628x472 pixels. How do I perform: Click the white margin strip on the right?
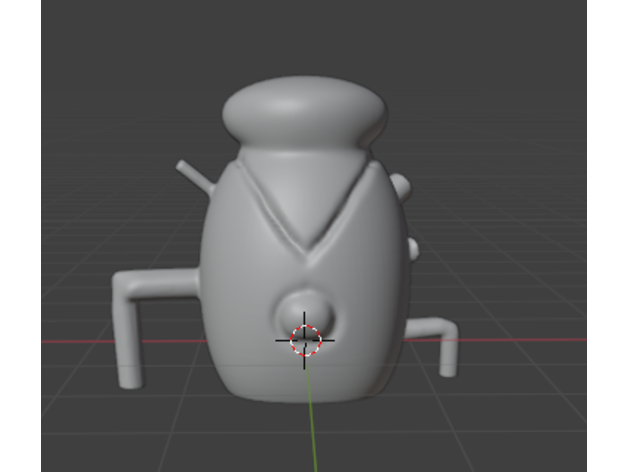click(x=606, y=236)
